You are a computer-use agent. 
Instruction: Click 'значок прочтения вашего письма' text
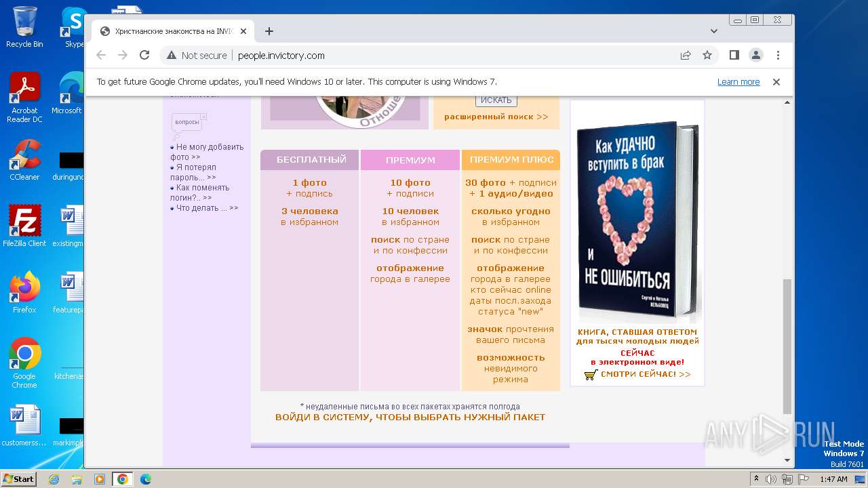click(511, 335)
